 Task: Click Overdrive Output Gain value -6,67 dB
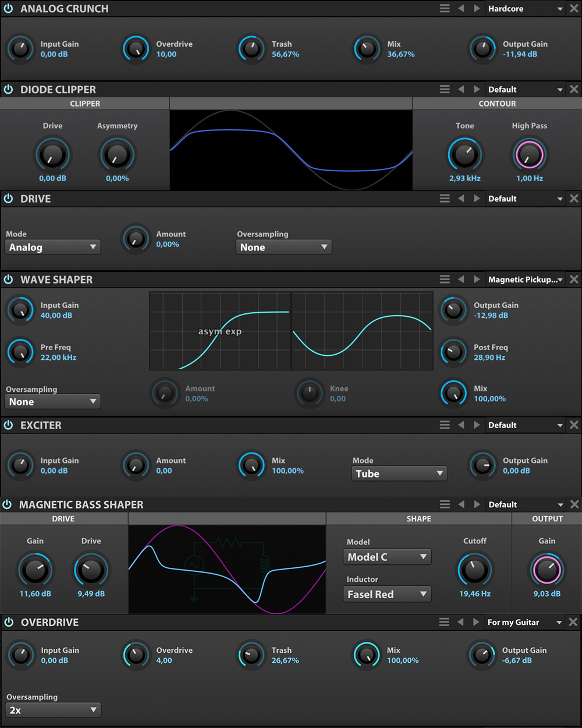517,660
